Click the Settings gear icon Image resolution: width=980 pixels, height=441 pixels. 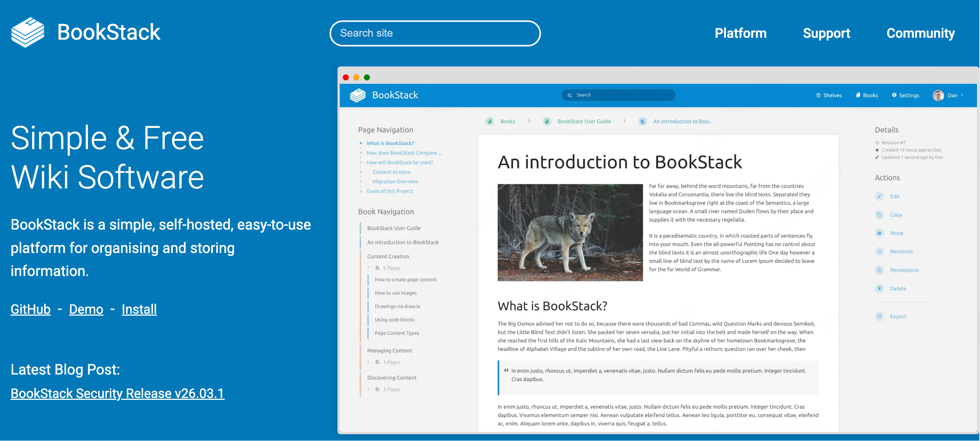894,95
